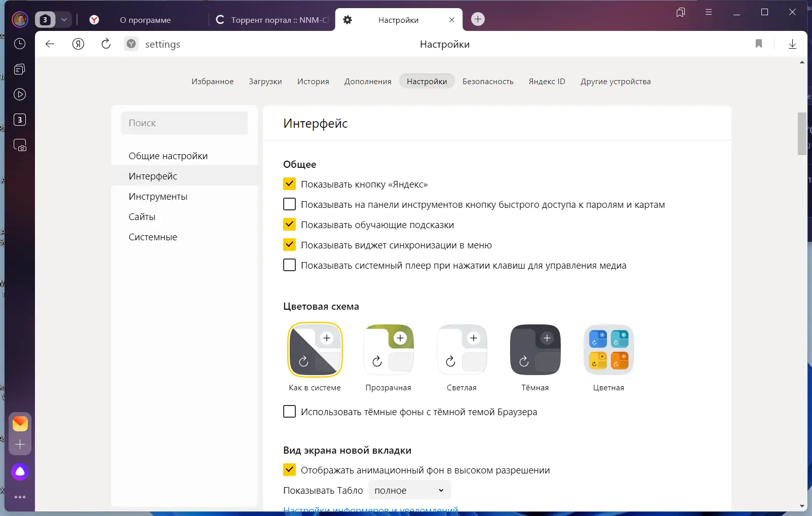Viewport: 812px width, 516px height.
Task: Launch Alice voice assistant in sidebar
Action: click(x=20, y=472)
